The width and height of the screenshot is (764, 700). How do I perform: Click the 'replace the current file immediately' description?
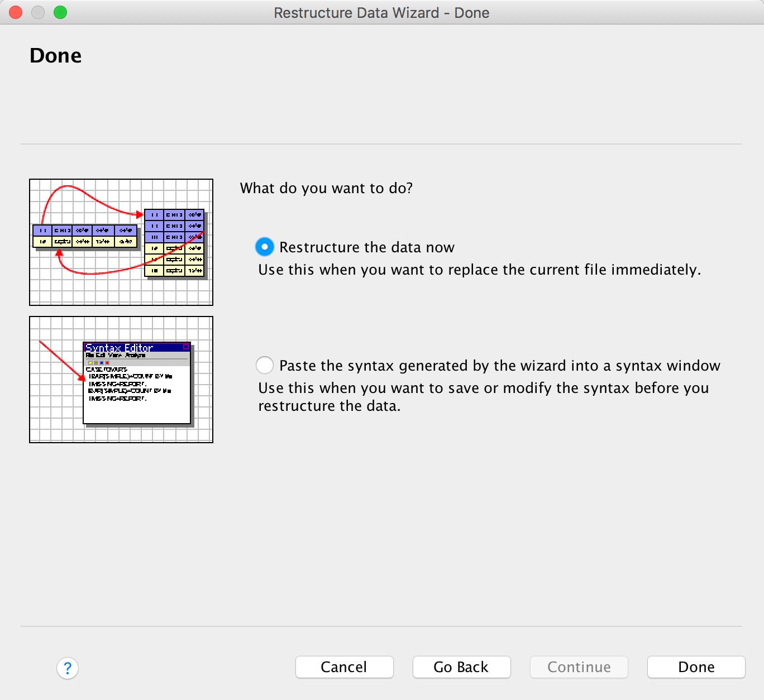479,270
